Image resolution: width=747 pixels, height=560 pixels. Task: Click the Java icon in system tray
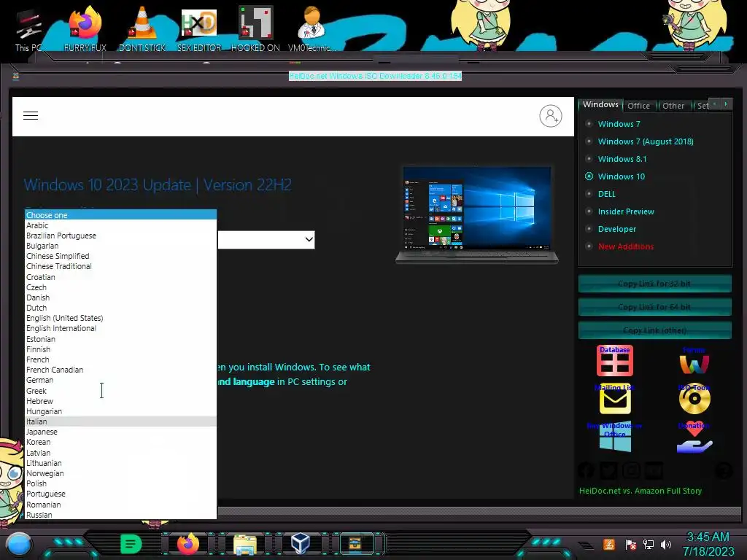coord(608,544)
